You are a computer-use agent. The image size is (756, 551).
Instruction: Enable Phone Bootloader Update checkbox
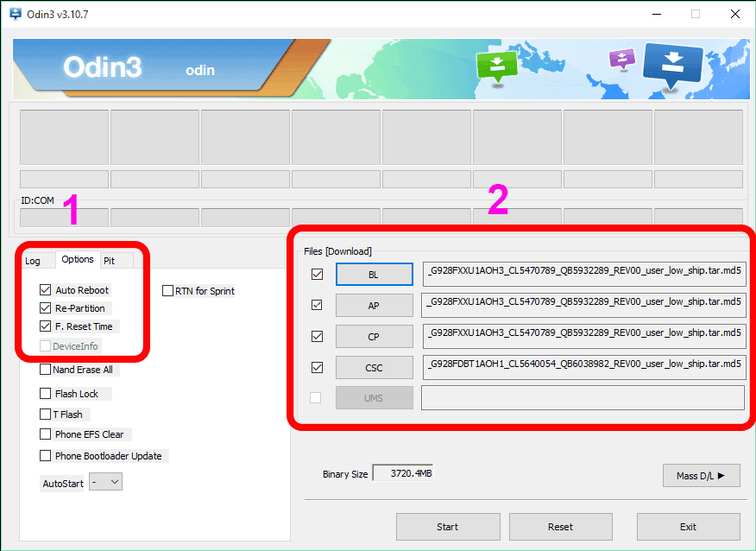point(46,455)
